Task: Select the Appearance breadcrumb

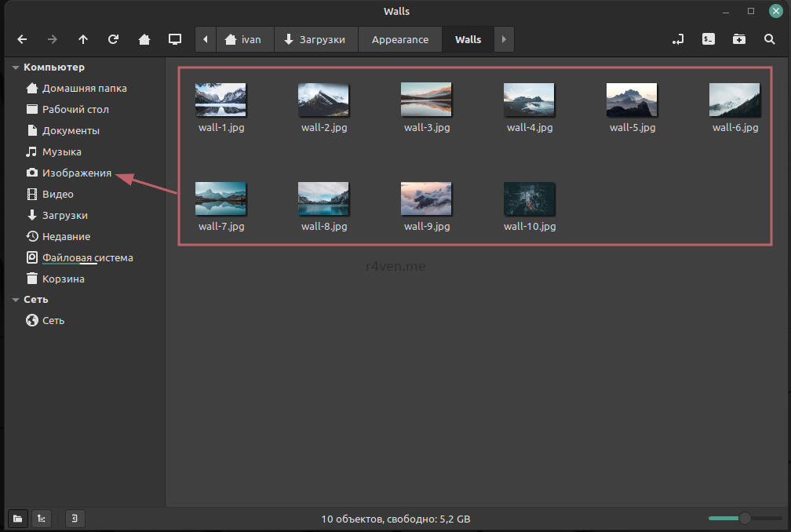Action: [400, 39]
